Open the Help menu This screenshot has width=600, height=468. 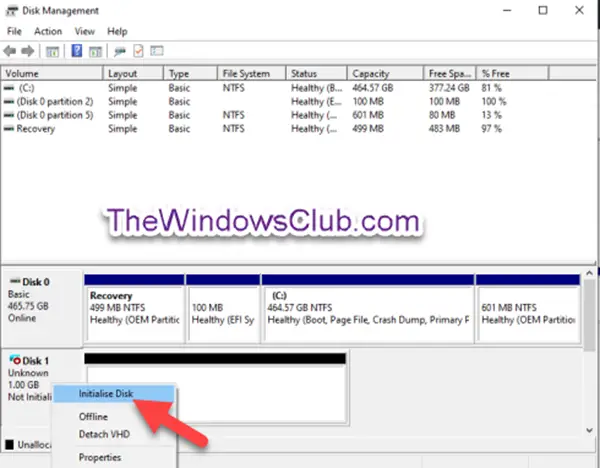coord(117,31)
